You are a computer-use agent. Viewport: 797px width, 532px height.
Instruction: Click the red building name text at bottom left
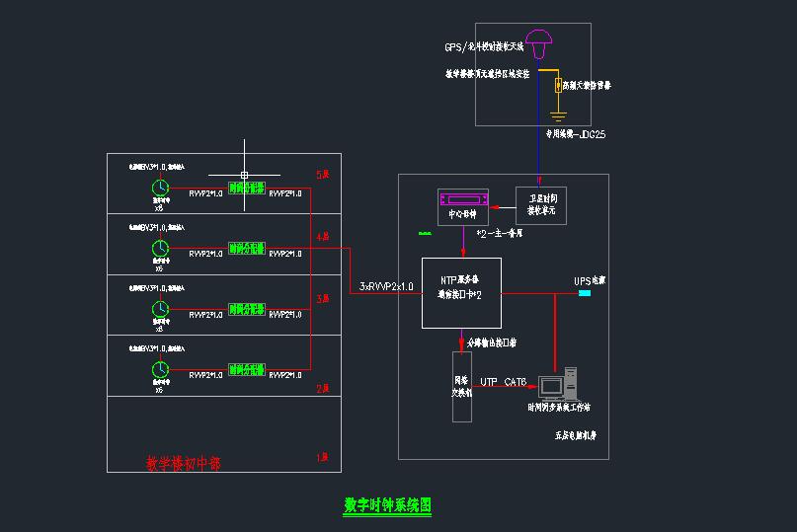(x=183, y=461)
